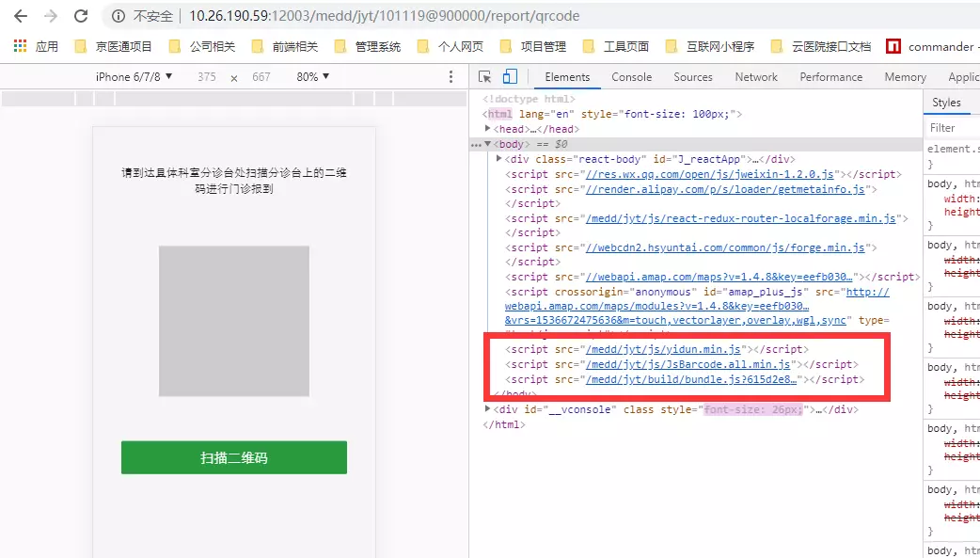This screenshot has height=558, width=980.
Task: Open the 个人网页 bookmark folder
Action: (450, 46)
